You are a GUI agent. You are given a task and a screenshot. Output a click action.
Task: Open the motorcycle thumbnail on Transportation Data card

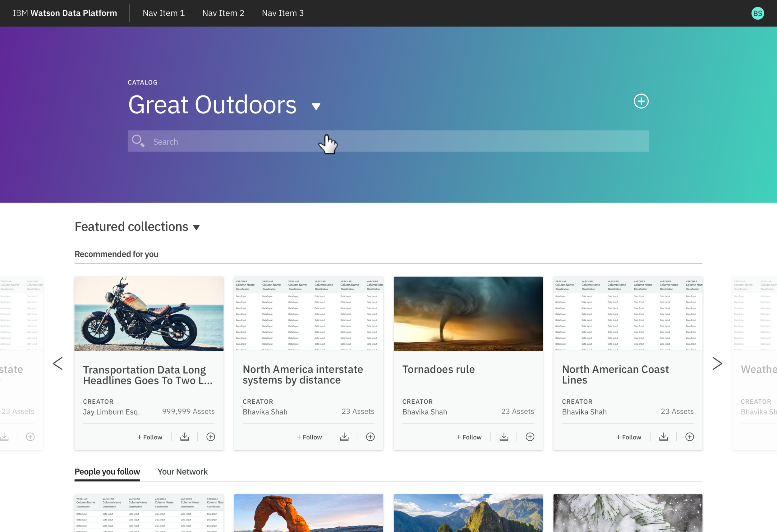pos(149,314)
